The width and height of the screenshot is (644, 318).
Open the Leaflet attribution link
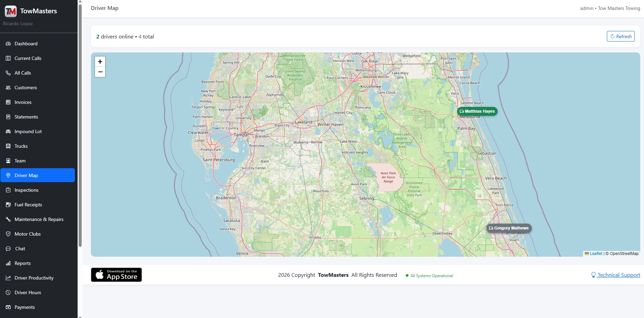593,254
